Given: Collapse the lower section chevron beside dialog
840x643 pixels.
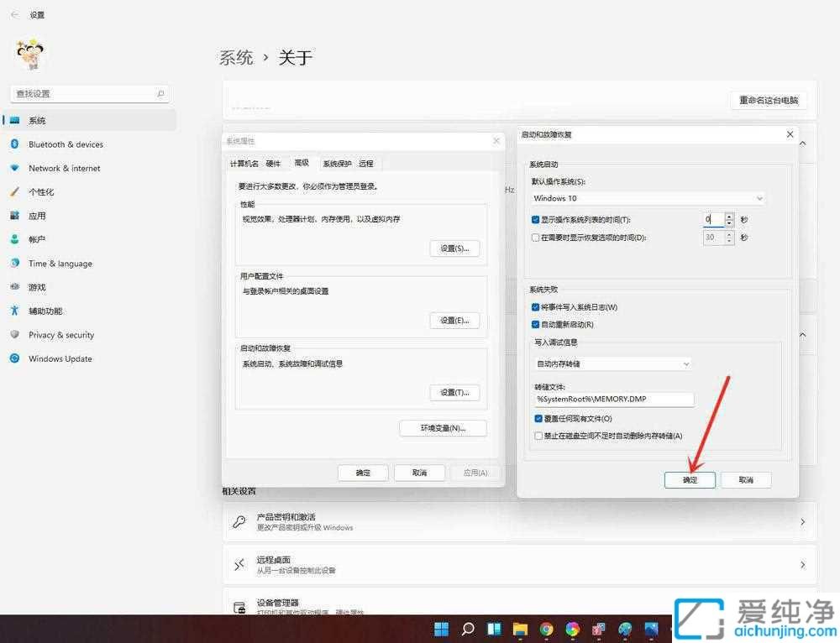Looking at the screenshot, I should [x=803, y=335].
